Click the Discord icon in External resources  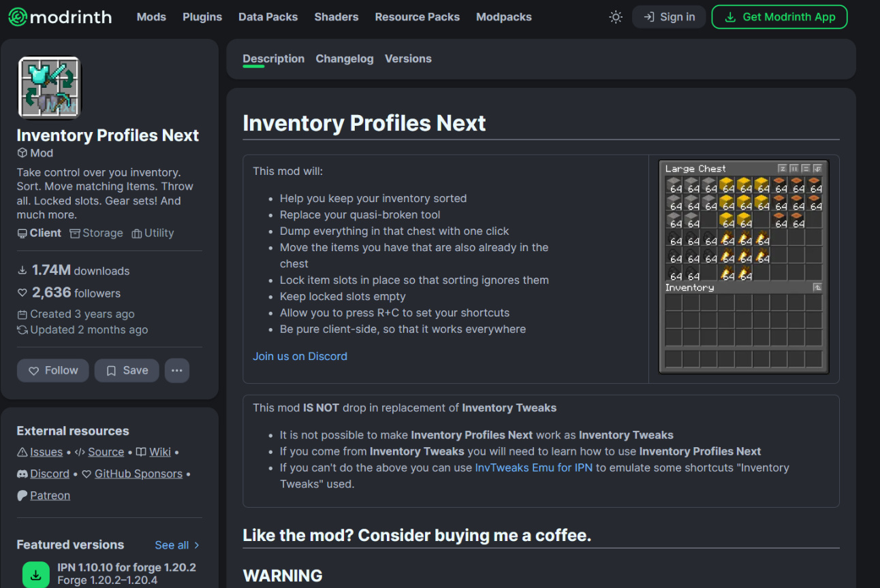23,474
